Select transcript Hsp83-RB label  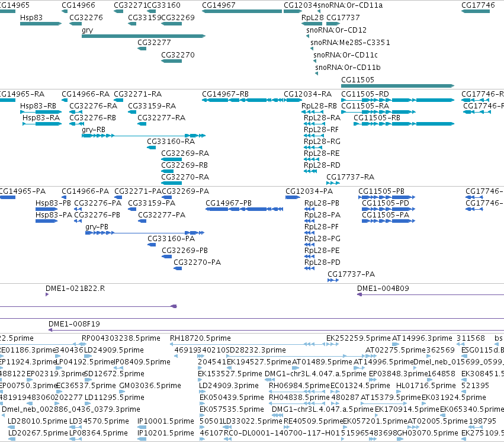pos(38,106)
